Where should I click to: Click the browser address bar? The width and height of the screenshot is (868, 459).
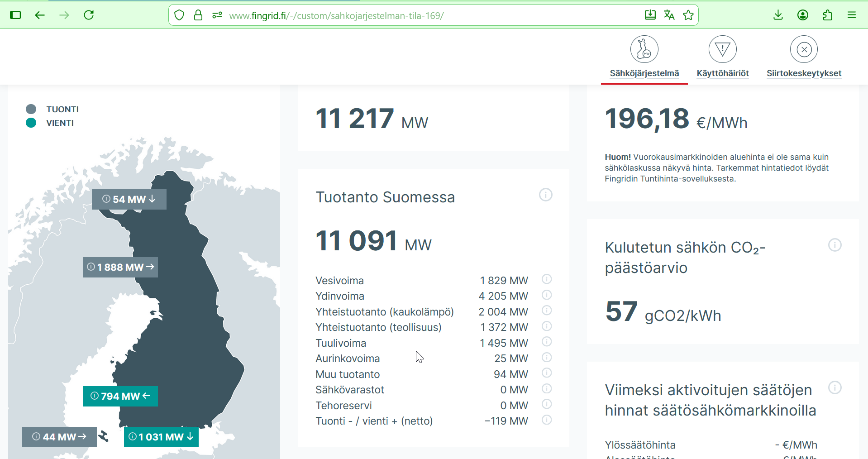407,15
